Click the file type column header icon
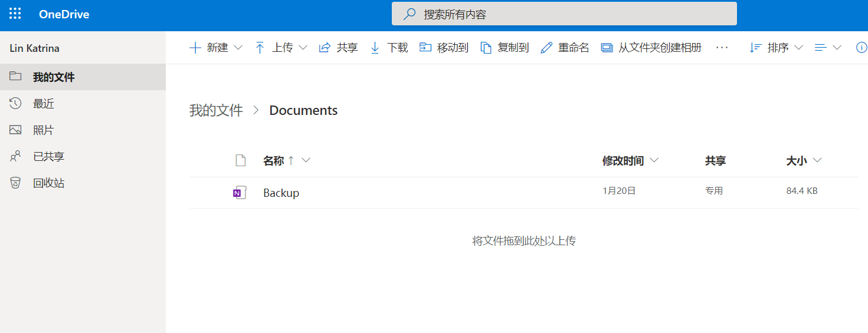The height and width of the screenshot is (333, 868). pos(240,160)
